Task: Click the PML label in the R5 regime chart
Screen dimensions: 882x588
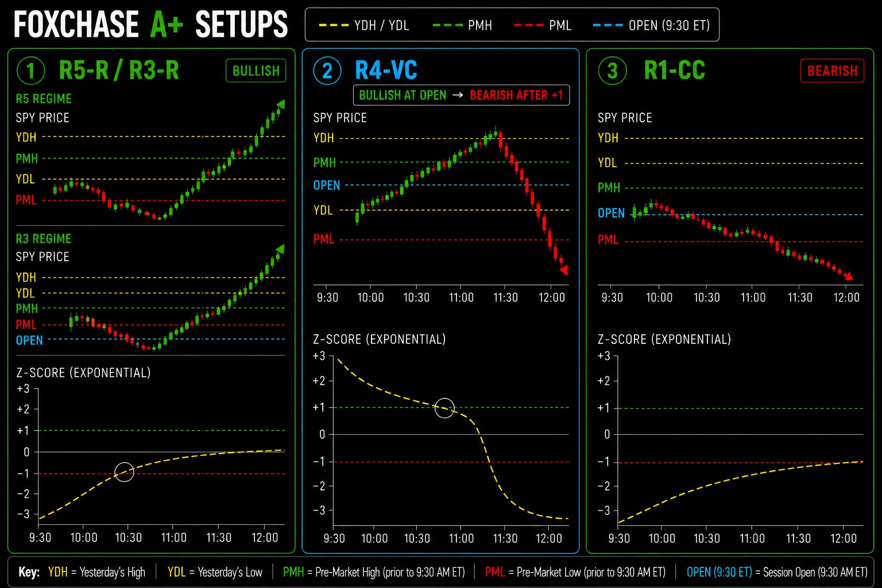Action: click(x=26, y=200)
